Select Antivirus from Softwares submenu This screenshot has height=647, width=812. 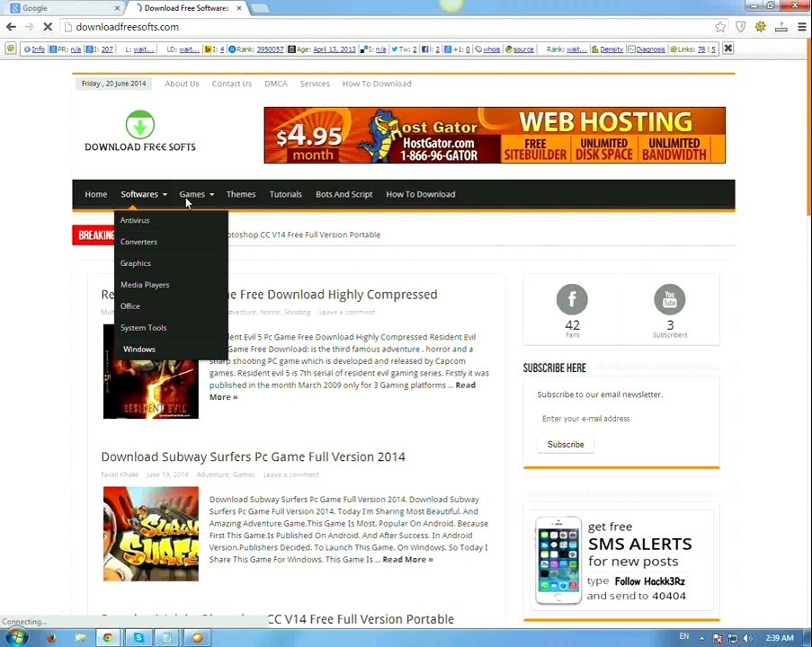click(171, 220)
